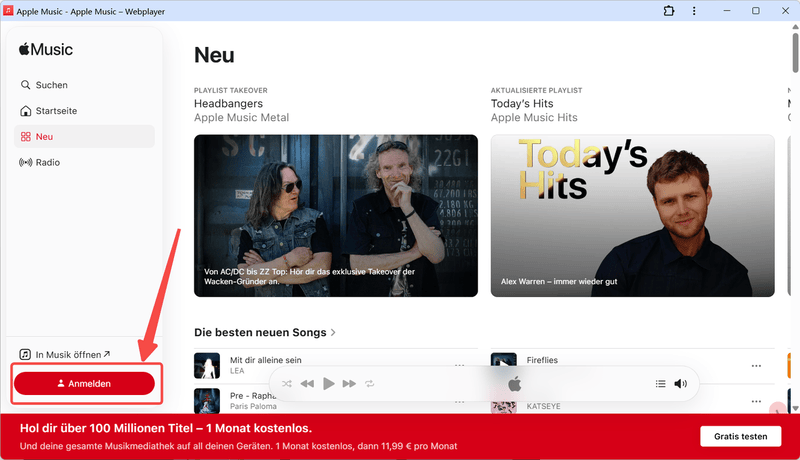Click artist name LEA
This screenshot has height=460, width=800.
[237, 371]
